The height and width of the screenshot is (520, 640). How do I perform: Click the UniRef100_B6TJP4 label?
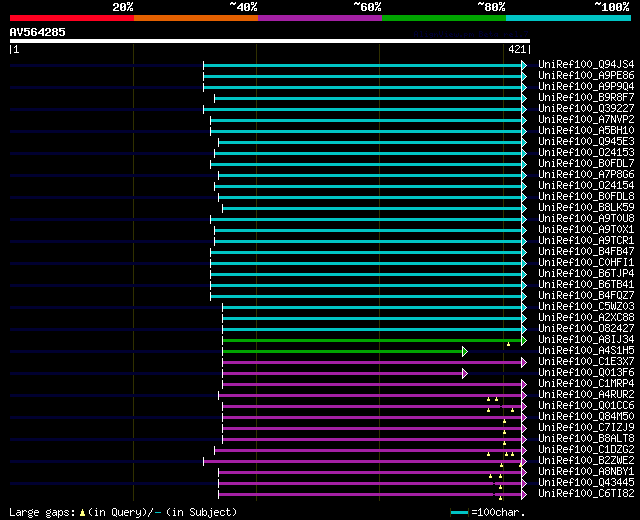pos(586,274)
